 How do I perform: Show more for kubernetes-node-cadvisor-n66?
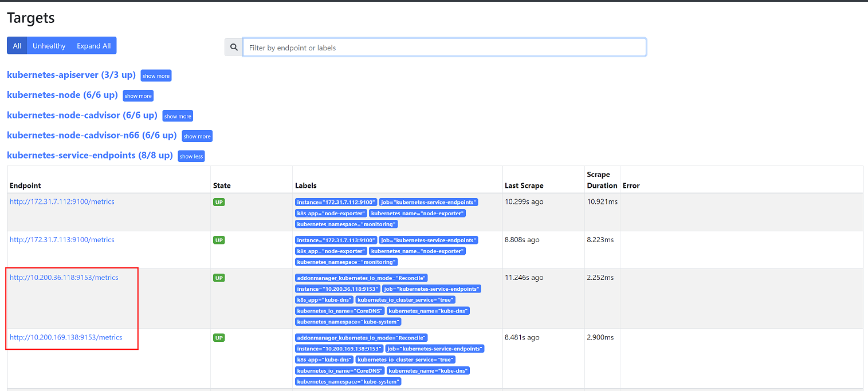point(197,136)
